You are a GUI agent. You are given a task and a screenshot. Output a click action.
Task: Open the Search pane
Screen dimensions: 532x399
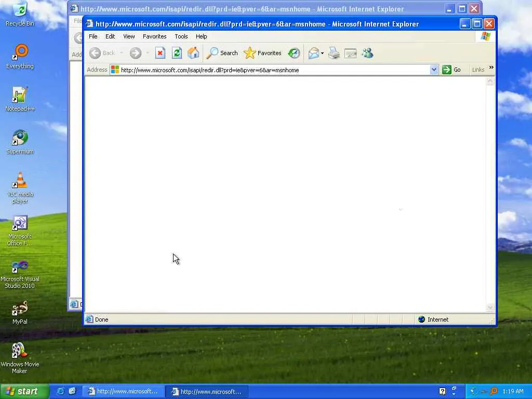(222, 53)
